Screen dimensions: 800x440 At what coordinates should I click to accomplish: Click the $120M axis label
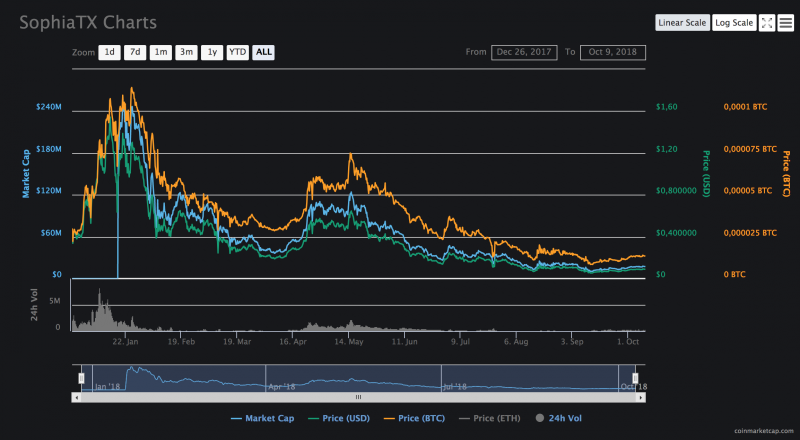point(48,190)
